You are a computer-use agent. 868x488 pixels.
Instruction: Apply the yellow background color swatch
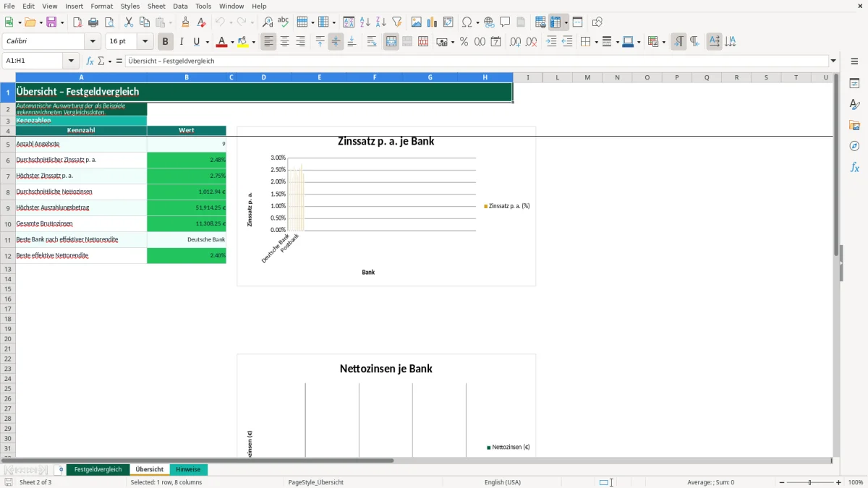click(244, 42)
